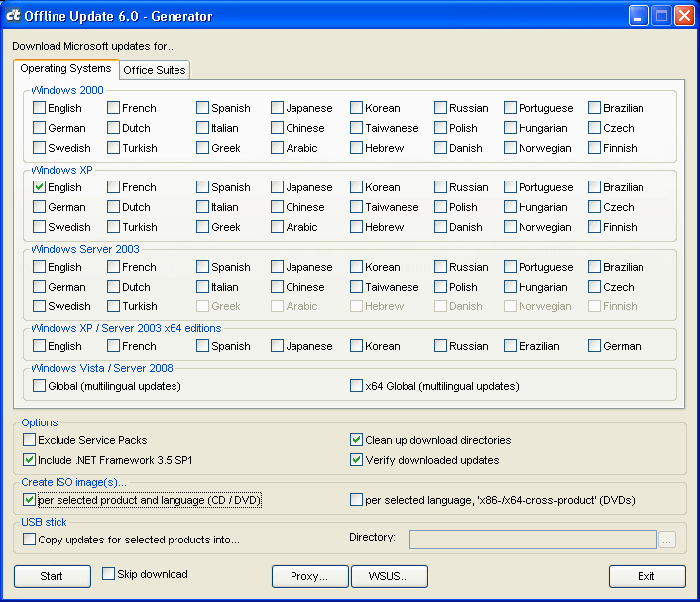The image size is (700, 602).
Task: Enable Greek under Windows 2000
Action: [202, 148]
